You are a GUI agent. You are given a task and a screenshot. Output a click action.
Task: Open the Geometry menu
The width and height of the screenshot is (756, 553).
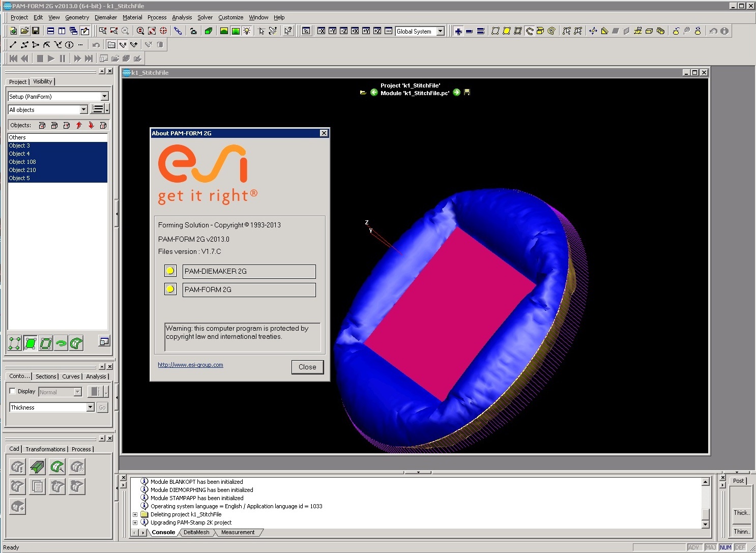[x=77, y=17]
